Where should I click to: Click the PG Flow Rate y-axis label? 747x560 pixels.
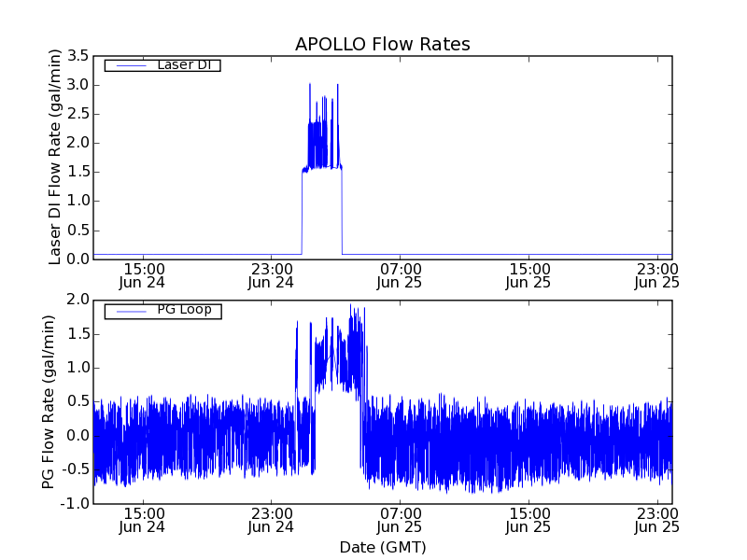(49, 401)
